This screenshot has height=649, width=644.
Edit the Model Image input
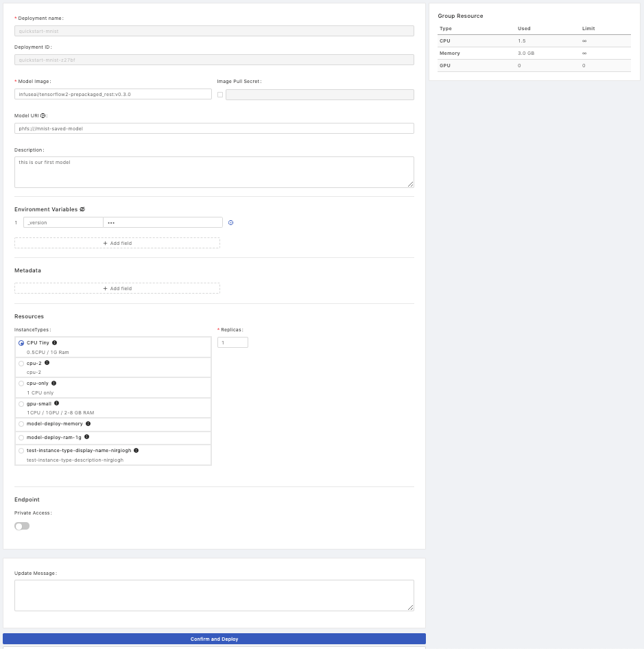point(113,95)
